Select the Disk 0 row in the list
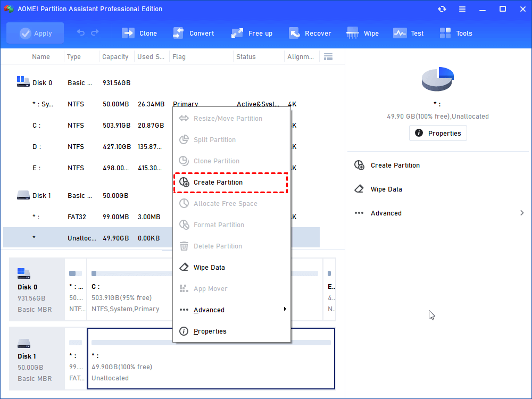This screenshot has width=532, height=399. 162,83
